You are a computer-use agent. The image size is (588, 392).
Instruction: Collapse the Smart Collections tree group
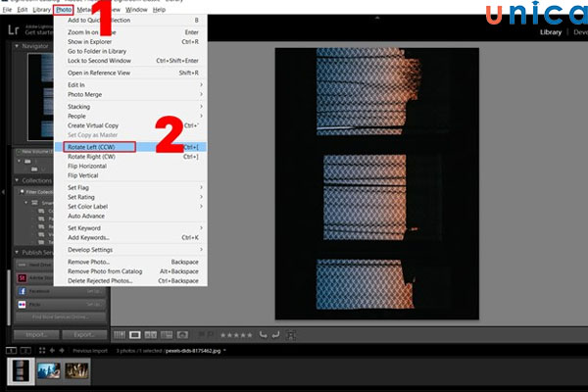pos(25,203)
